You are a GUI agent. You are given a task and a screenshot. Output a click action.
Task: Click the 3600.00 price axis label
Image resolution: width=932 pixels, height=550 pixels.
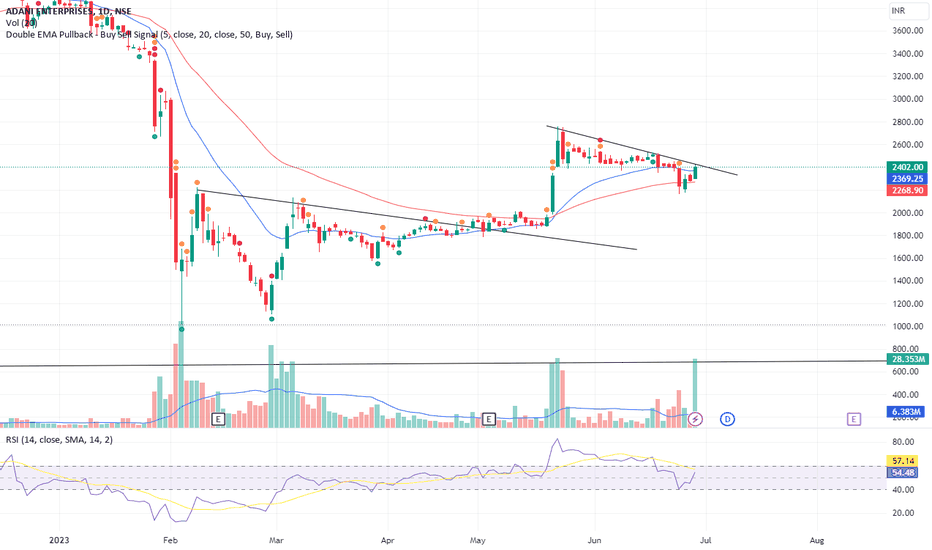click(x=907, y=30)
